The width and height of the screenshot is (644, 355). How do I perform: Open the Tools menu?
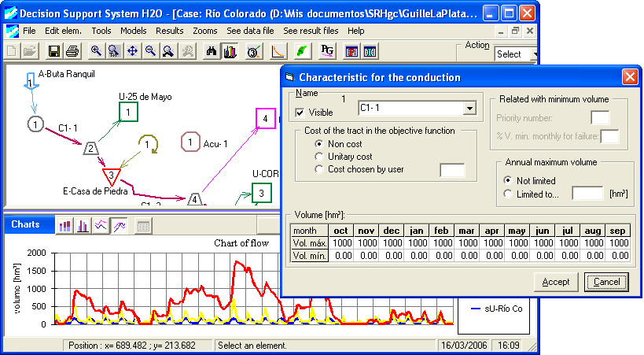101,31
